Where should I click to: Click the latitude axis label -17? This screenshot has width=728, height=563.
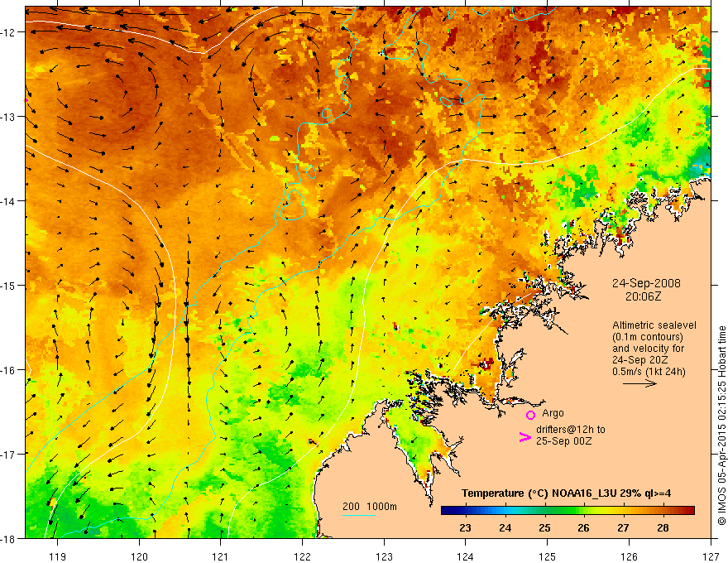point(9,454)
